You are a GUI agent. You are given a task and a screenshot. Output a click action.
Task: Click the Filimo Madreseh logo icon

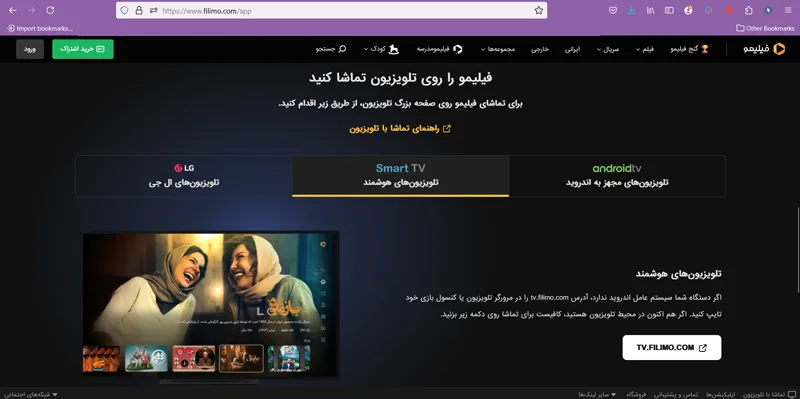tap(458, 49)
